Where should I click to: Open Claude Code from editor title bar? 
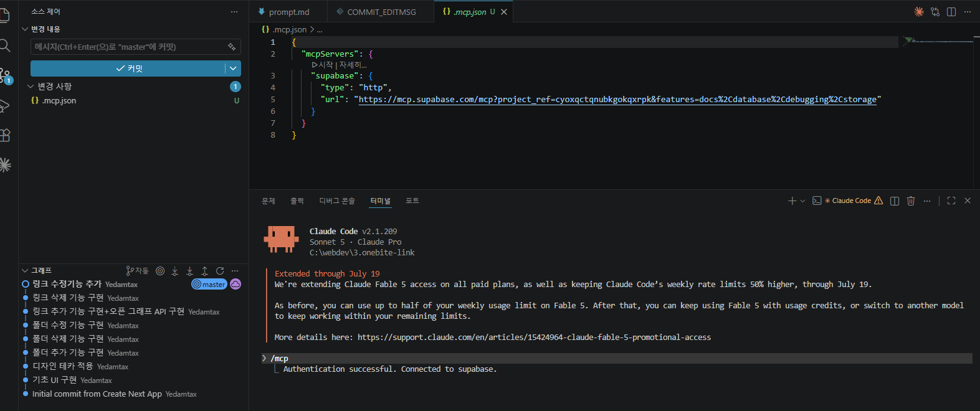[919, 12]
